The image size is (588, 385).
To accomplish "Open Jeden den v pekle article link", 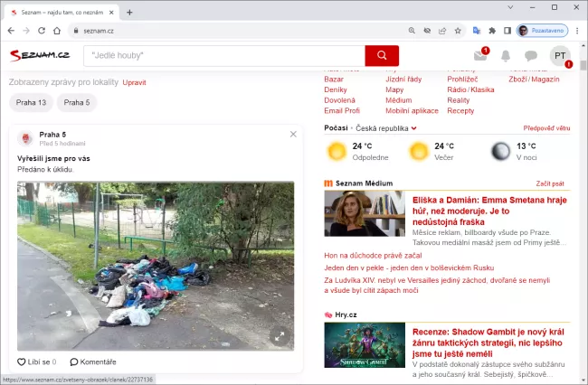I will coord(409,268).
